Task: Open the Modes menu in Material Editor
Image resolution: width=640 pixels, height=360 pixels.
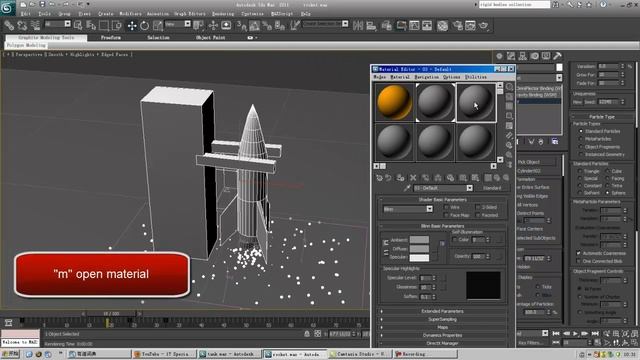Action: coord(380,77)
